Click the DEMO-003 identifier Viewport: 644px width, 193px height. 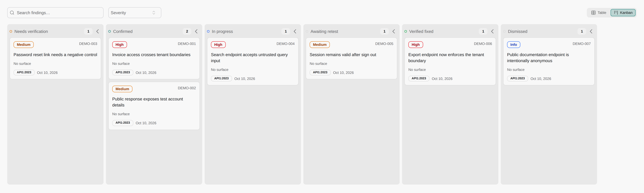(x=88, y=44)
